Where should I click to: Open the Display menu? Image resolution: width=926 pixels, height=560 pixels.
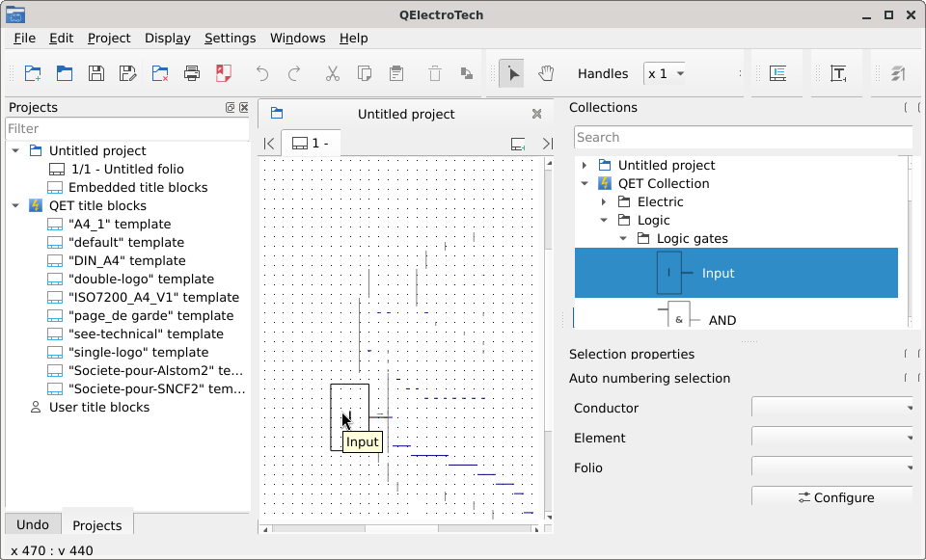(167, 39)
